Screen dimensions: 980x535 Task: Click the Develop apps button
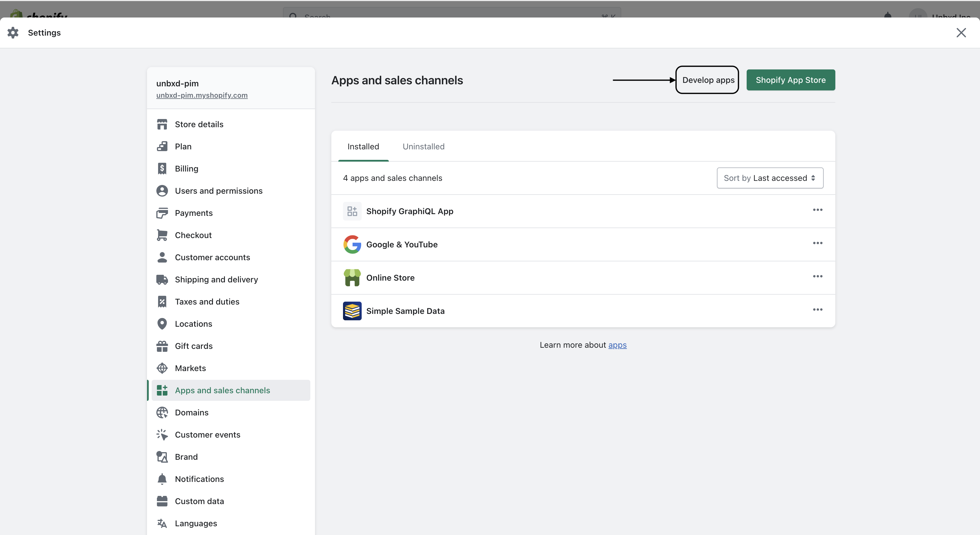(708, 80)
